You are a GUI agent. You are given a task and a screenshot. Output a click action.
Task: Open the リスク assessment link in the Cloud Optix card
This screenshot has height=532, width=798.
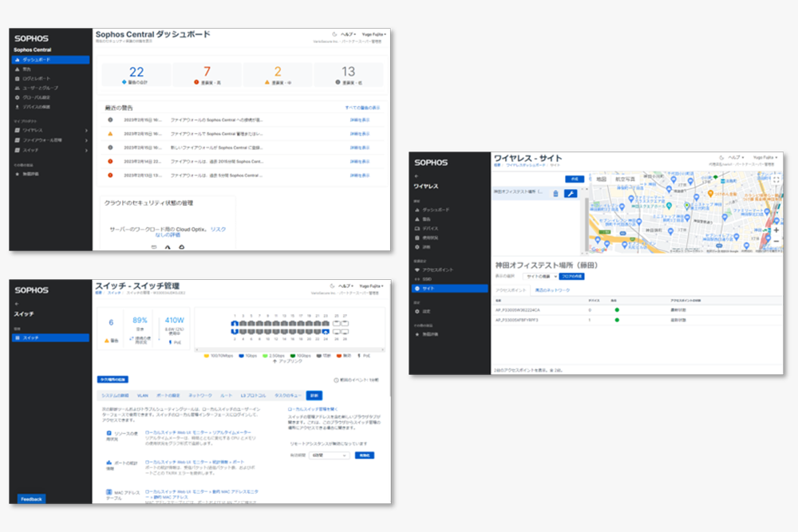[218, 230]
